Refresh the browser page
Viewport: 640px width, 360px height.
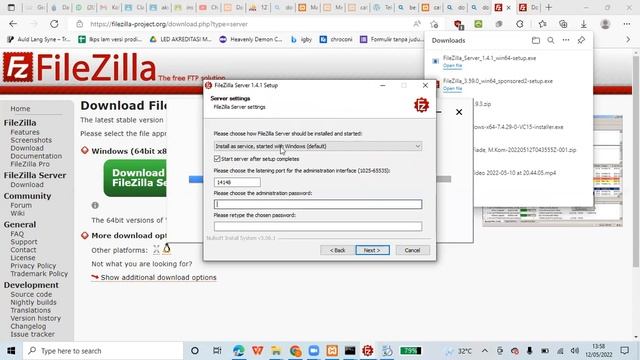(x=54, y=24)
